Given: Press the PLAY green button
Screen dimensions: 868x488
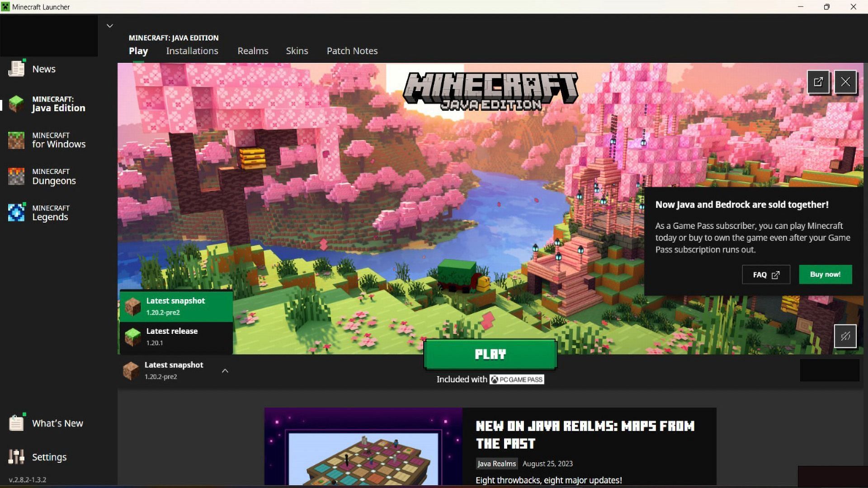Looking at the screenshot, I should (x=490, y=354).
